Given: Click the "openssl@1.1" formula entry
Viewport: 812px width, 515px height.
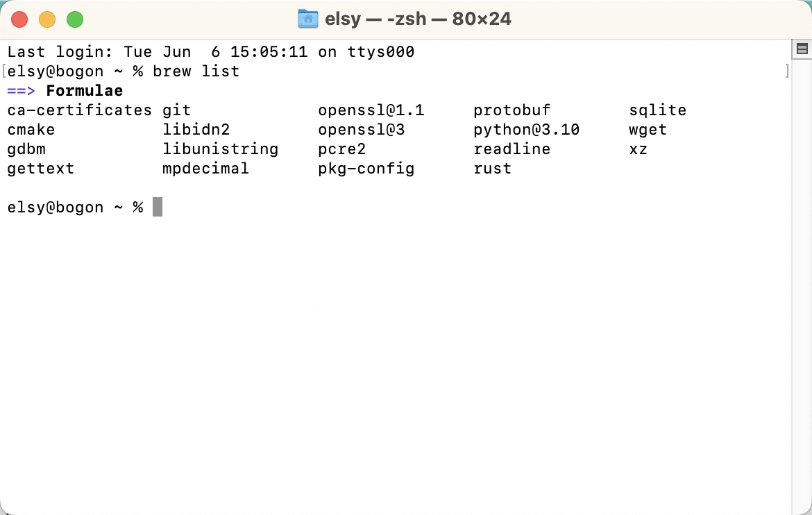Looking at the screenshot, I should tap(371, 110).
